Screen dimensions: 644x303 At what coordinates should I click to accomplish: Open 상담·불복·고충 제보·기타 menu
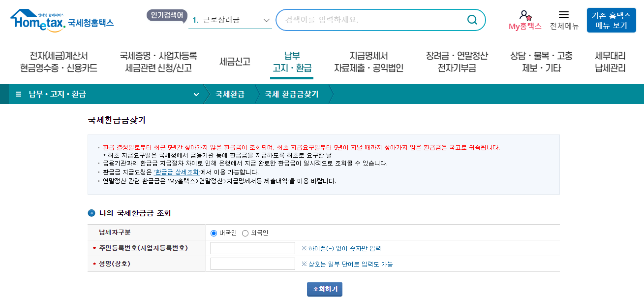point(541,62)
